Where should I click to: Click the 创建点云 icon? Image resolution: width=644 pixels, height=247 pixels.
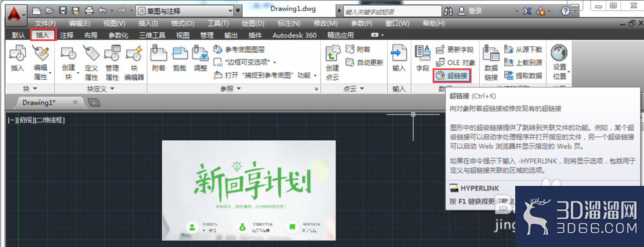coord(333,54)
